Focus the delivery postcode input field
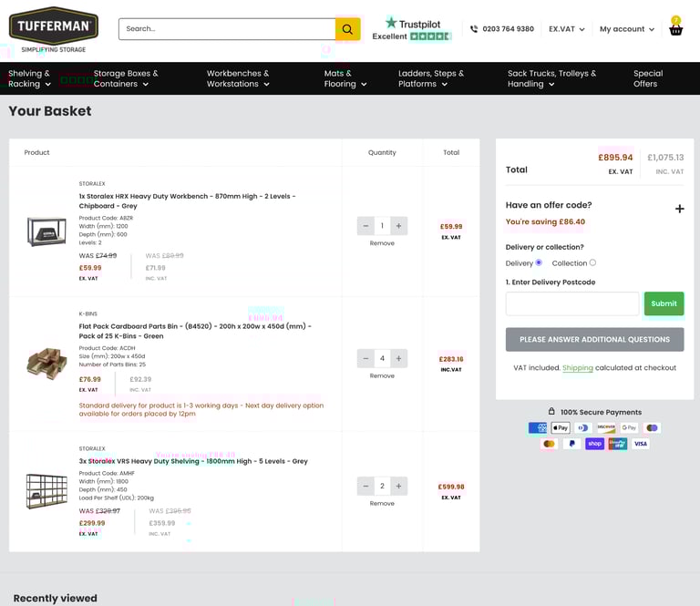Viewport: 700px width, 606px height. [x=572, y=303]
